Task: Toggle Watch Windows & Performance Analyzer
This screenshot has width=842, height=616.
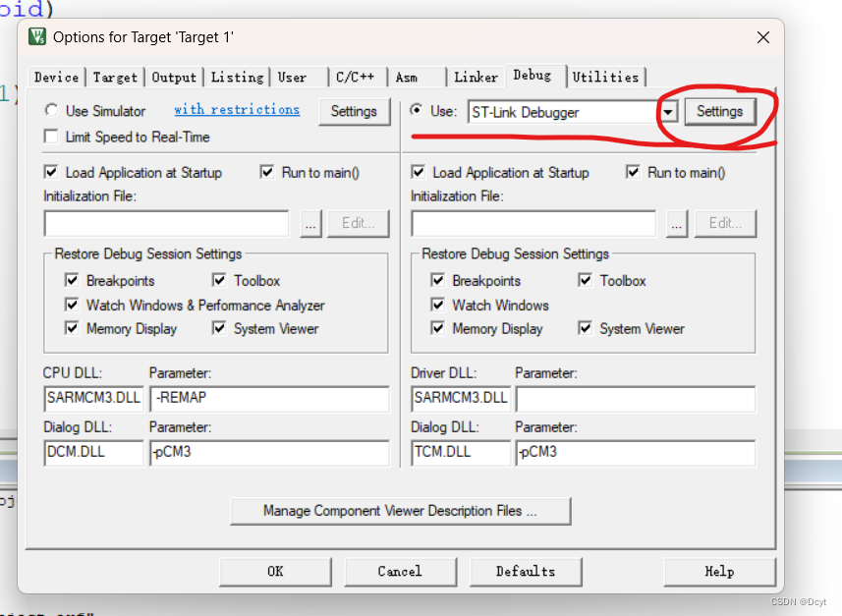Action: pyautogui.click(x=72, y=305)
